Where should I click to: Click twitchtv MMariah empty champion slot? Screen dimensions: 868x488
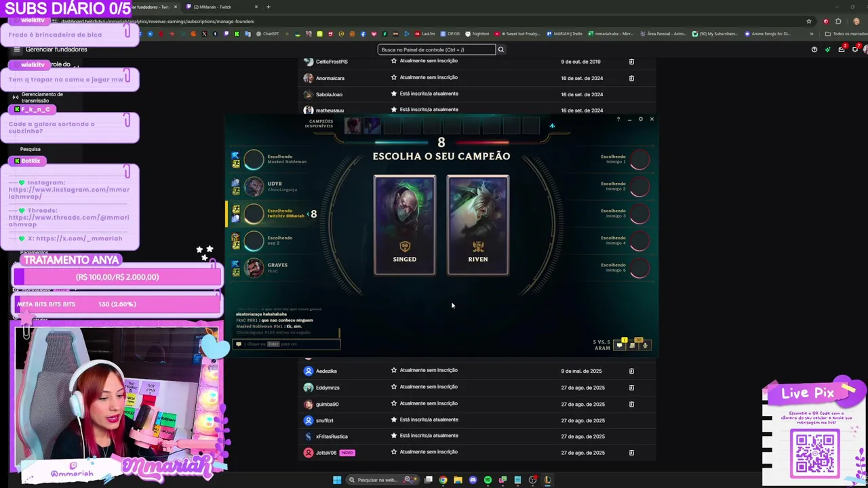point(254,213)
